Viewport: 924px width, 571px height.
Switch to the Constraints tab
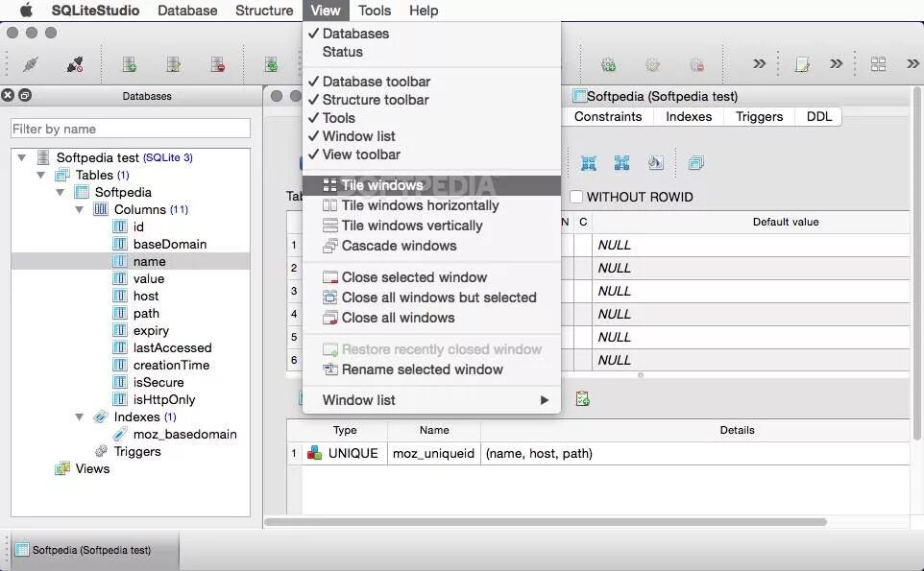(607, 116)
